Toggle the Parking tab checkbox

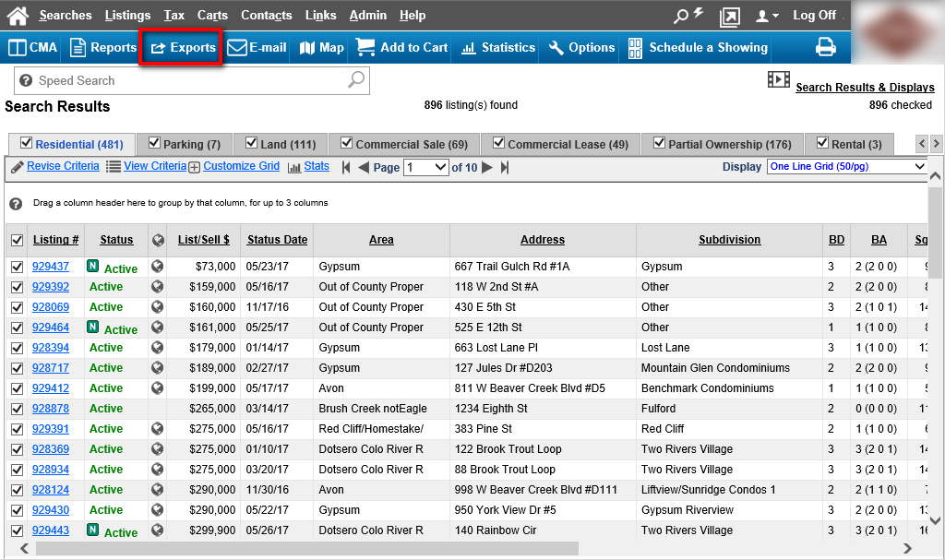[x=154, y=143]
